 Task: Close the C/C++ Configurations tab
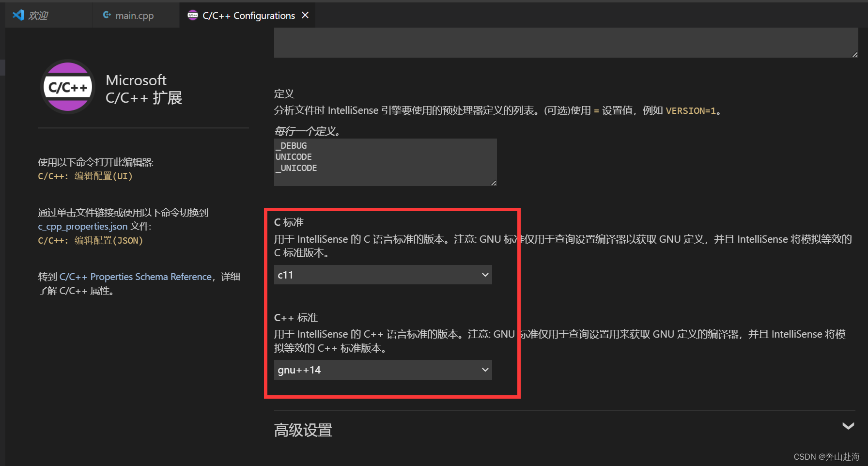(x=305, y=16)
